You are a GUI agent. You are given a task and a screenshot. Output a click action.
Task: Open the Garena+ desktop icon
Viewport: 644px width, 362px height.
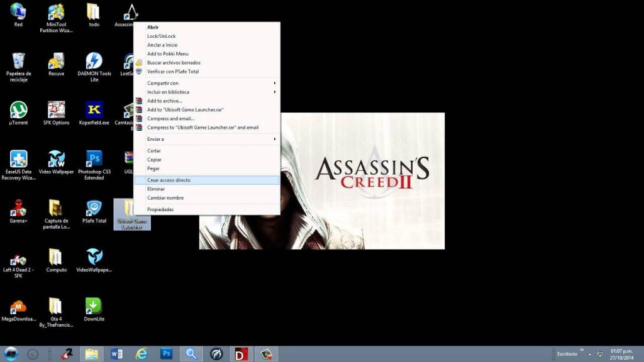point(18,209)
